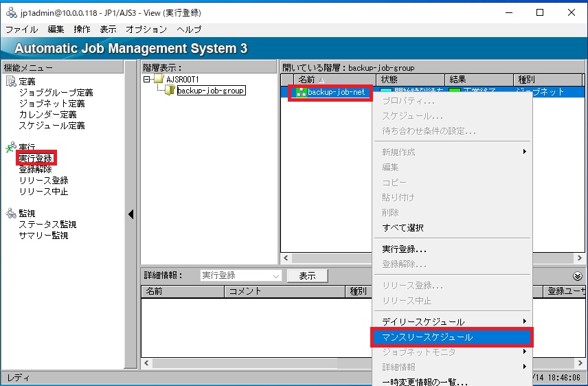Select backup-job-net row name

(x=336, y=92)
